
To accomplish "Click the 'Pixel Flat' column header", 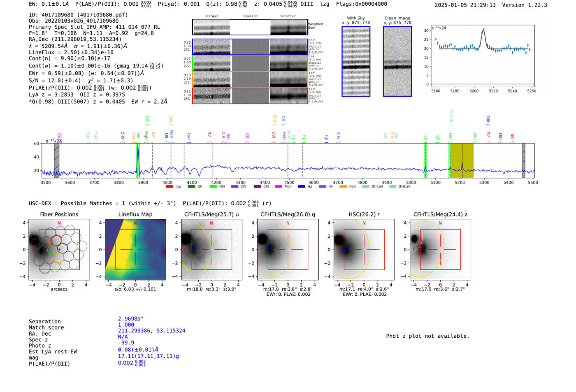I will (250, 16).
